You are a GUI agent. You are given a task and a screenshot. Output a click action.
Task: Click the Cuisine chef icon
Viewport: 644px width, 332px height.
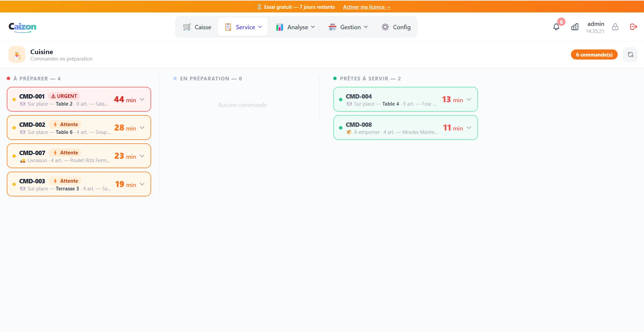[x=17, y=54]
